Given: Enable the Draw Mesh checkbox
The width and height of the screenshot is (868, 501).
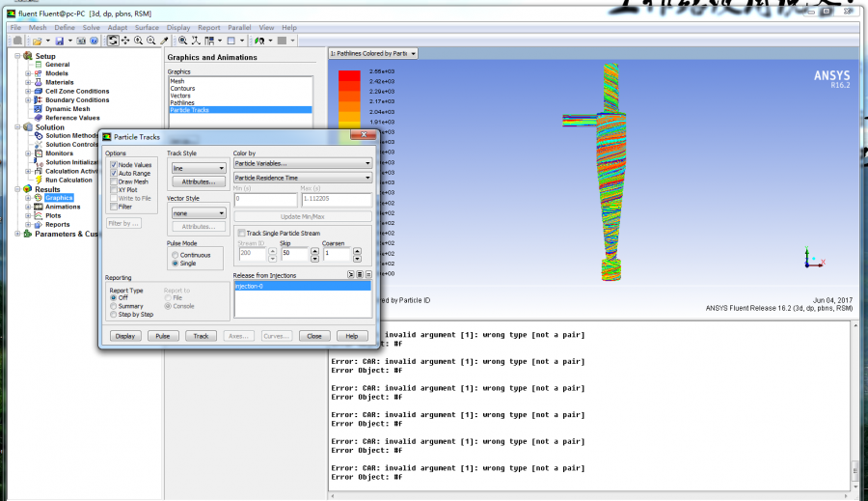Looking at the screenshot, I should 114,181.
